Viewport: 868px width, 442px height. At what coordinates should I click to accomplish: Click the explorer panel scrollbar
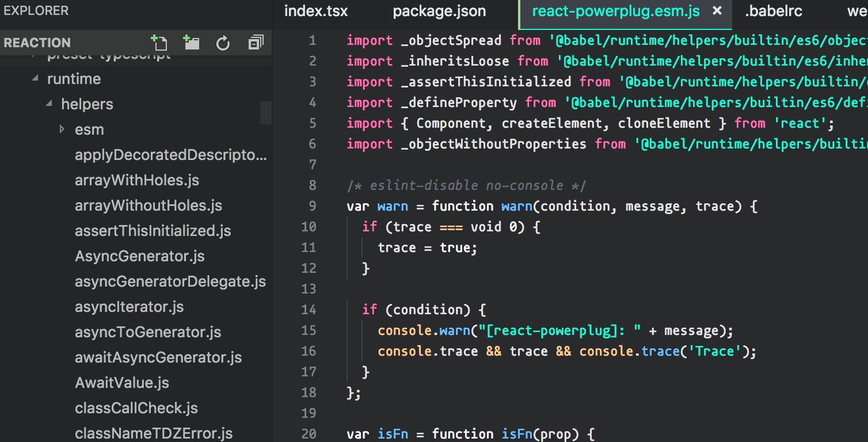point(265,113)
